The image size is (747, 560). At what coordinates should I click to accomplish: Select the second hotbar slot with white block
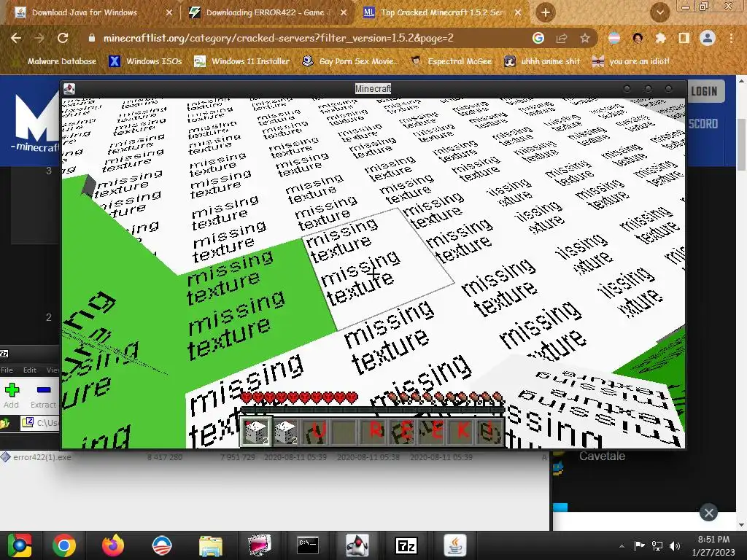coord(285,432)
